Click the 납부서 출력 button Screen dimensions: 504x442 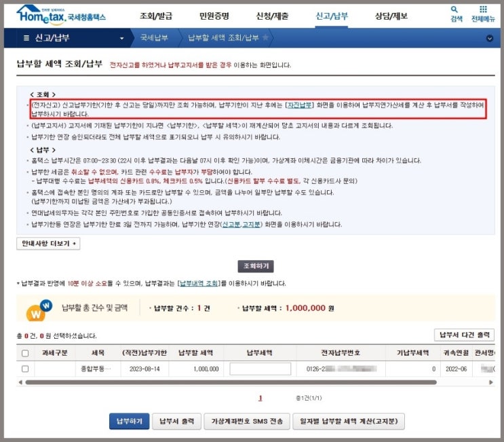(177, 421)
